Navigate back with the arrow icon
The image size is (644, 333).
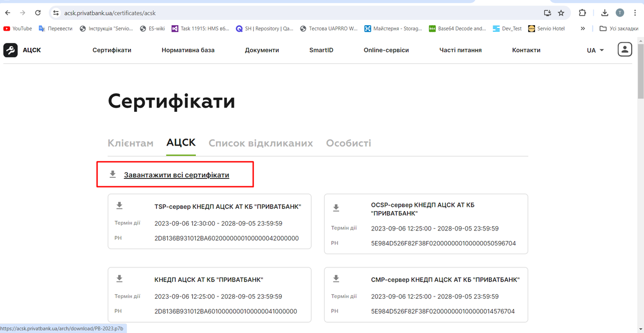tap(8, 12)
